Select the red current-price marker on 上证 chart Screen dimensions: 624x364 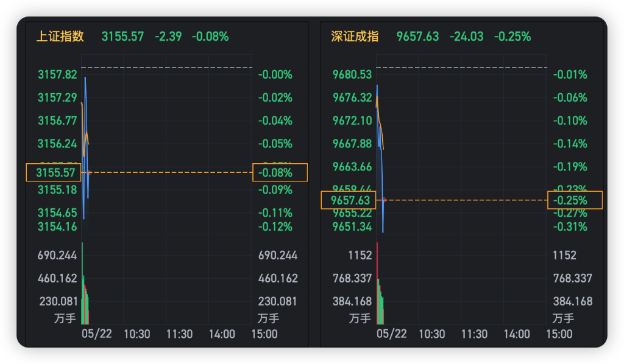pyautogui.click(x=90, y=172)
